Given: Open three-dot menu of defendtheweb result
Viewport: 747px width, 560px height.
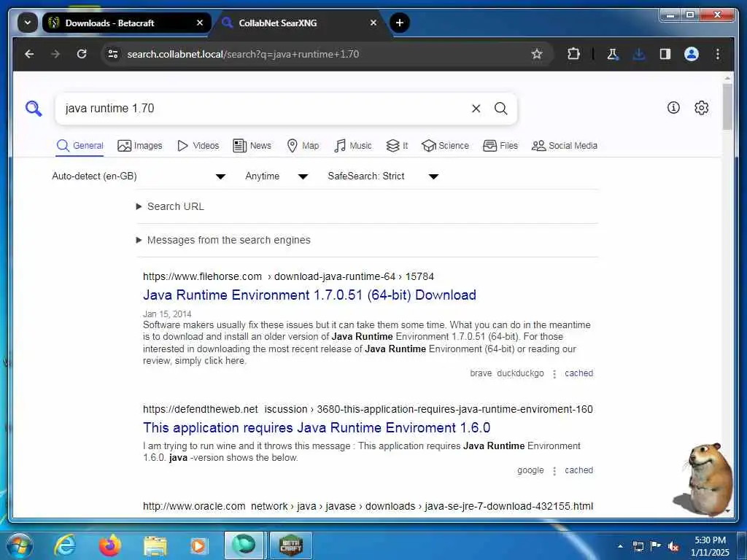Looking at the screenshot, I should [554, 472].
